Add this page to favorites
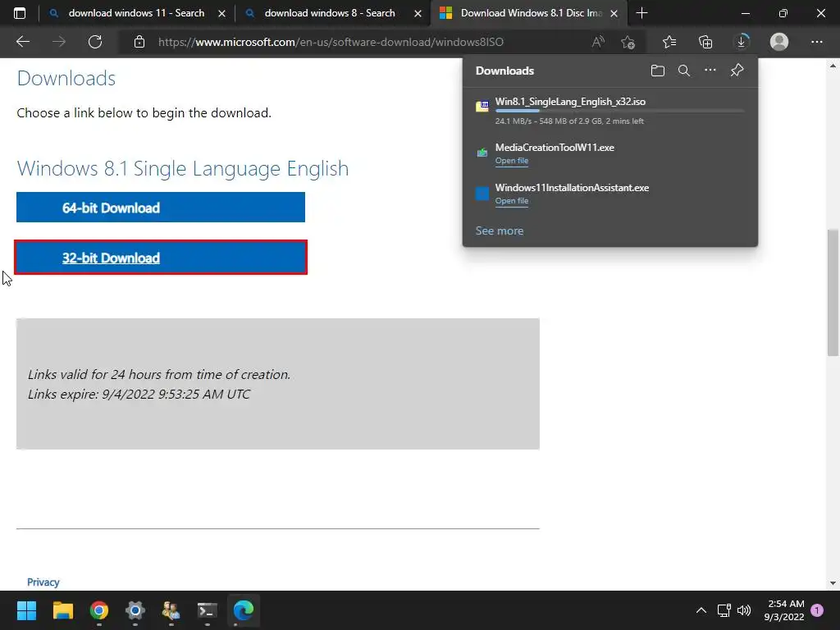Screen dimensions: 840x630 (x=628, y=42)
